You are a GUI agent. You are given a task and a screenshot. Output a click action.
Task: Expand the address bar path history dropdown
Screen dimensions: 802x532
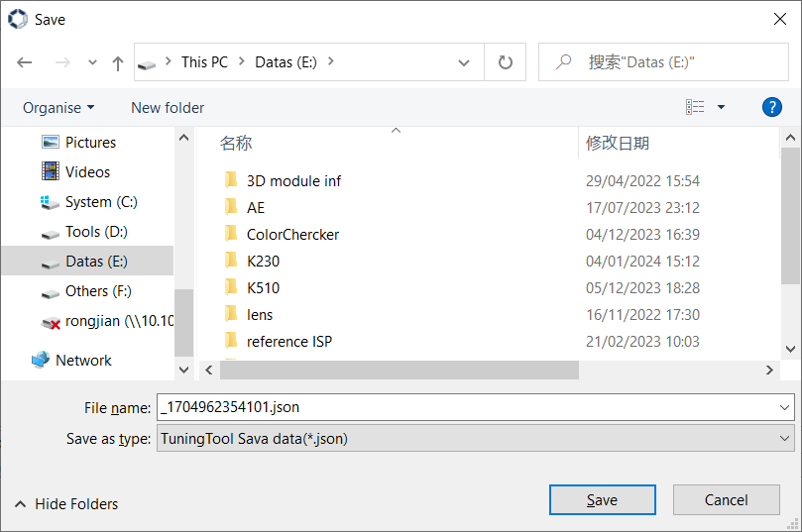464,62
